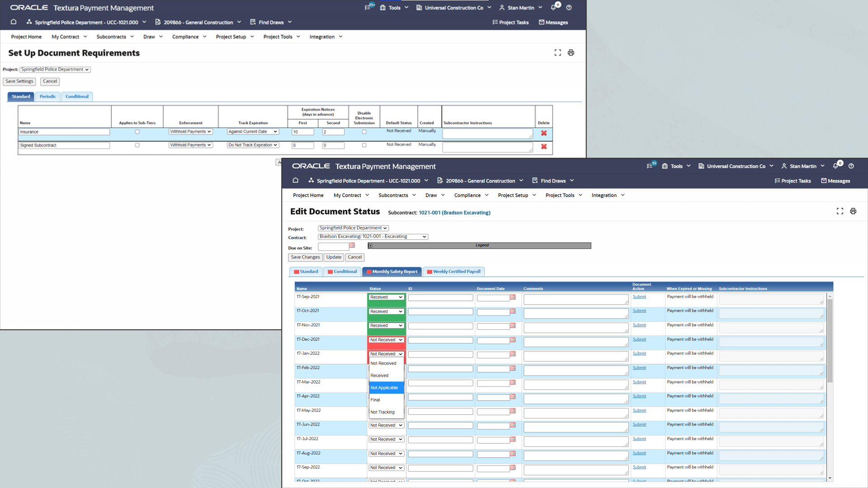Open status dropdown for 17-Jun-2022 row
Image resolution: width=868 pixels, height=488 pixels.
[387, 425]
